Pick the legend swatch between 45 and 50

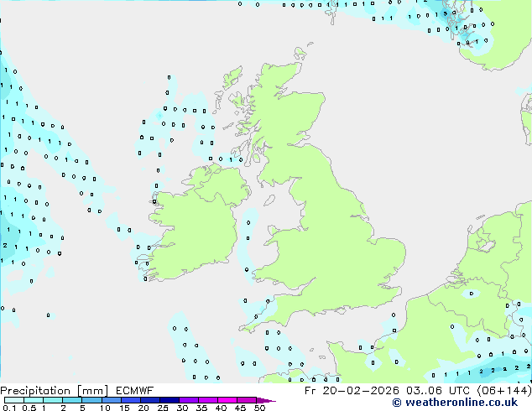click(247, 400)
